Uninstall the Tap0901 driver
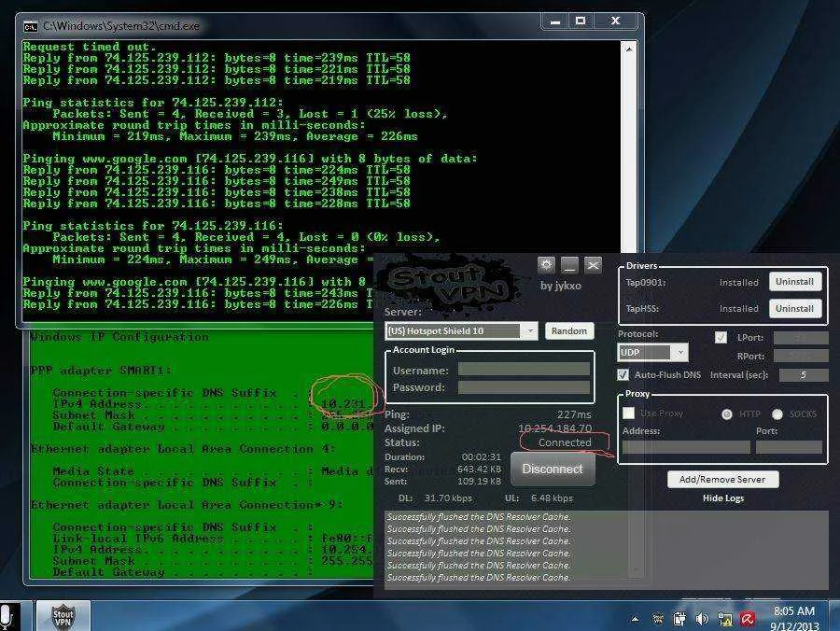This screenshot has height=631, width=840. tap(795, 282)
